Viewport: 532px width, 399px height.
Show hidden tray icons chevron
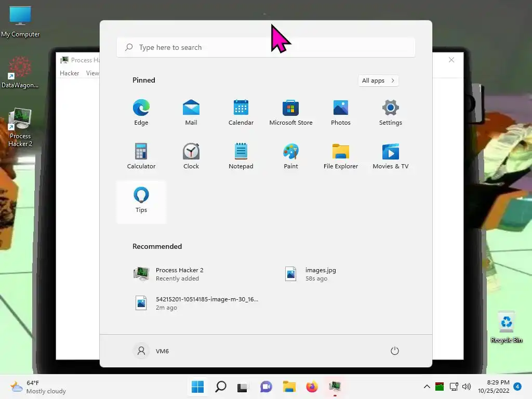pos(427,387)
